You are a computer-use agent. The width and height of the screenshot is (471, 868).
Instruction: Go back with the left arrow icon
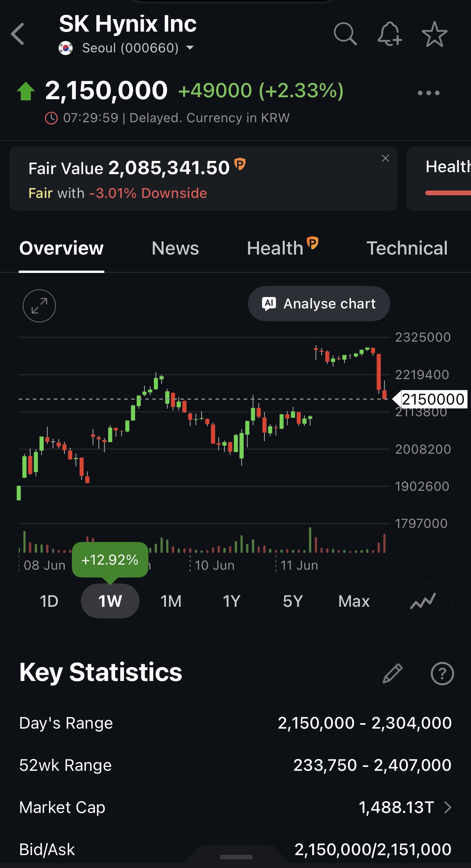coord(18,34)
